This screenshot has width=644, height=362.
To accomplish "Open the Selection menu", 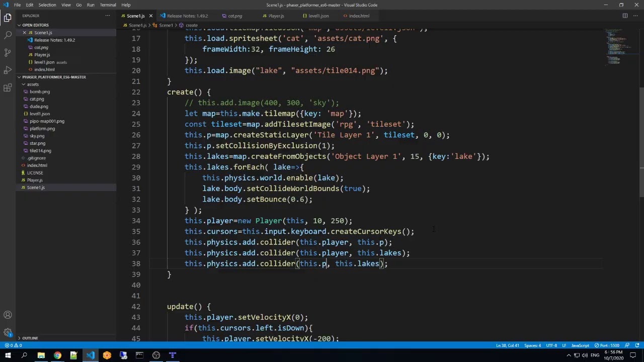I will (x=47, y=5).
